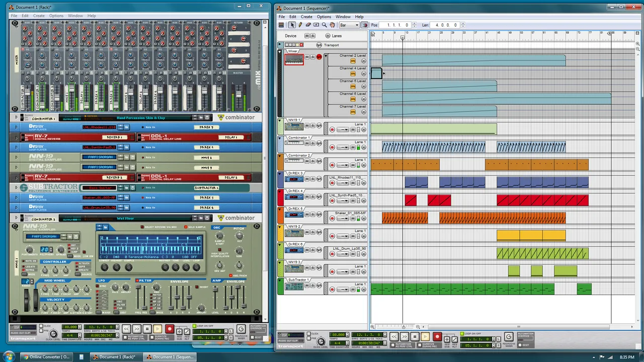Open Dr.REX 5 lane selection dropdown

[x=343, y=218]
